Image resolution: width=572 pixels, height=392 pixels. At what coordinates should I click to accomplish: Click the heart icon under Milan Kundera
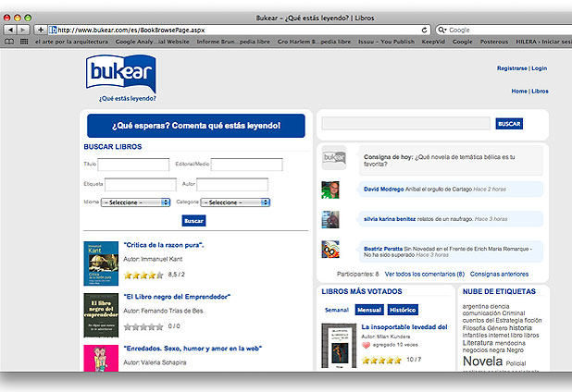[367, 344]
